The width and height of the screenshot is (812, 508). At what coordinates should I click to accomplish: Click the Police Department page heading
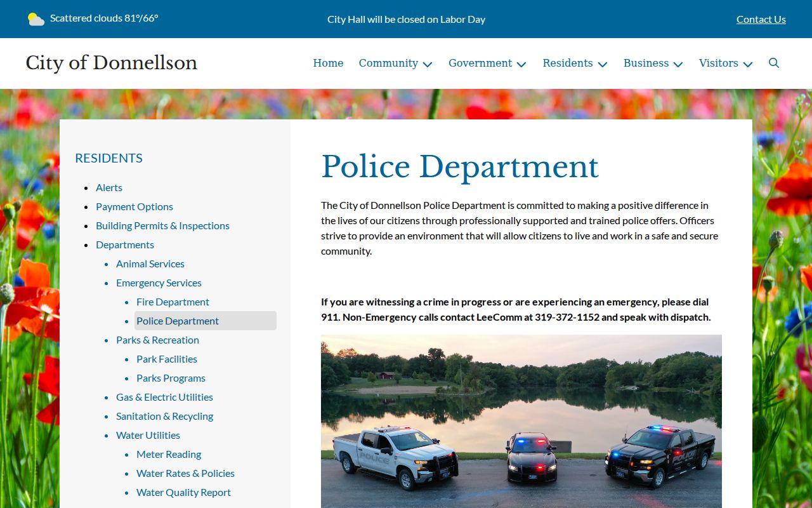coord(460,167)
